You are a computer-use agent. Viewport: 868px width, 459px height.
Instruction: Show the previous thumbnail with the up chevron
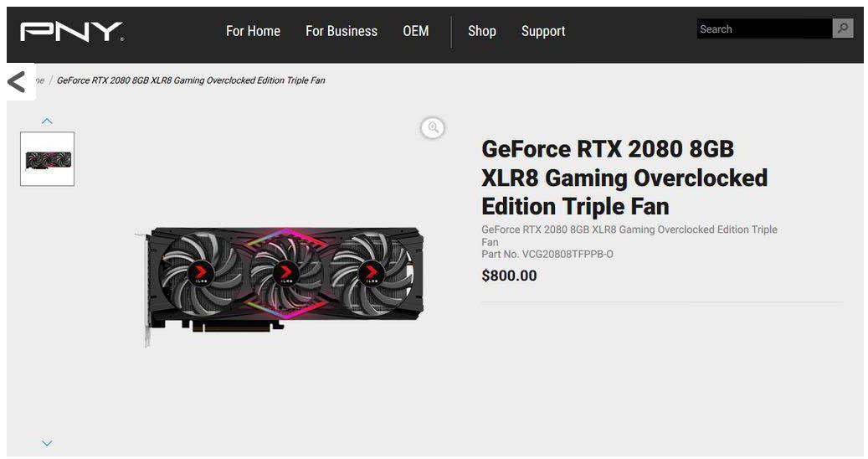point(47,121)
